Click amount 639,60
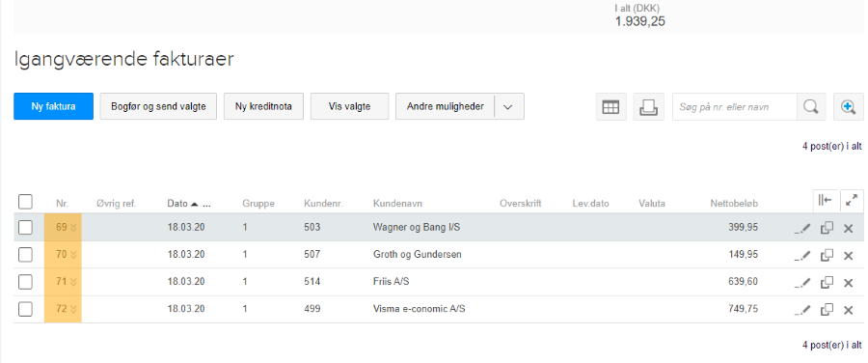 (x=743, y=282)
